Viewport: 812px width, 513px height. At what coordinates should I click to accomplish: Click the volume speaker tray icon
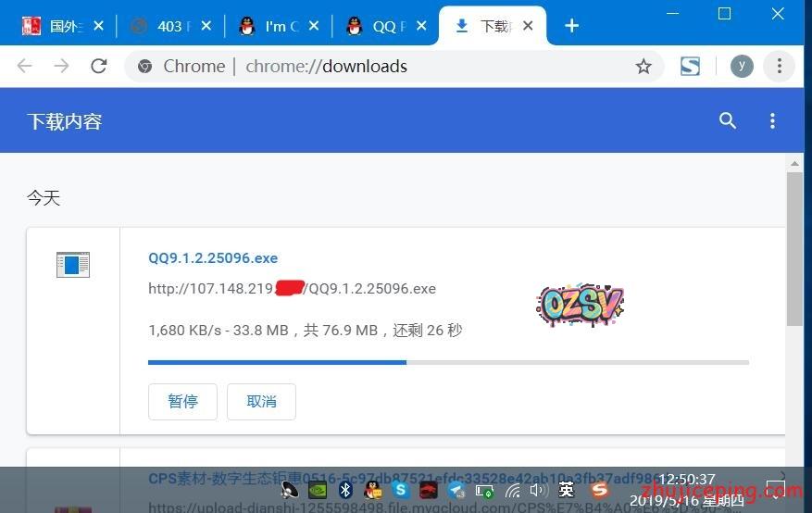coord(538,490)
